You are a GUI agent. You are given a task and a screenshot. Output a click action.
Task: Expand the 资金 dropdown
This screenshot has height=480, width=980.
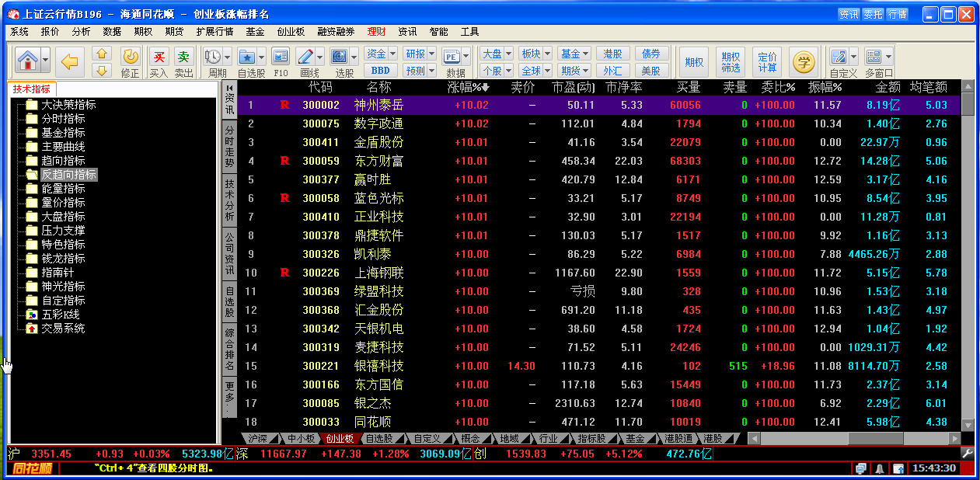click(x=392, y=54)
